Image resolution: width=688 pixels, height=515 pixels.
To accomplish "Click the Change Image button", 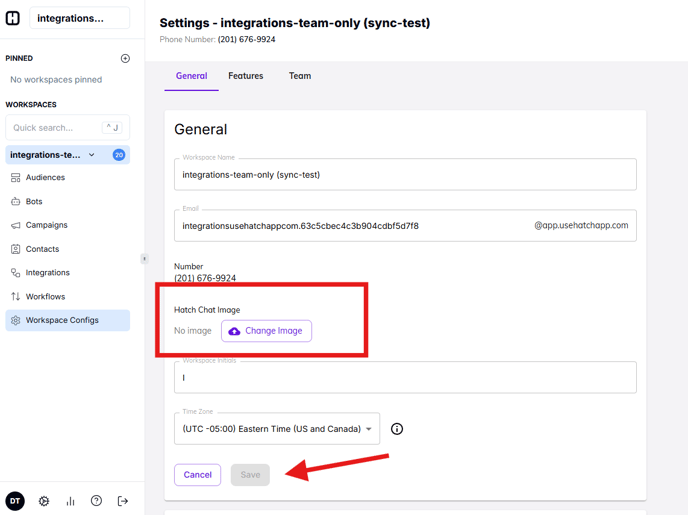I will click(266, 331).
